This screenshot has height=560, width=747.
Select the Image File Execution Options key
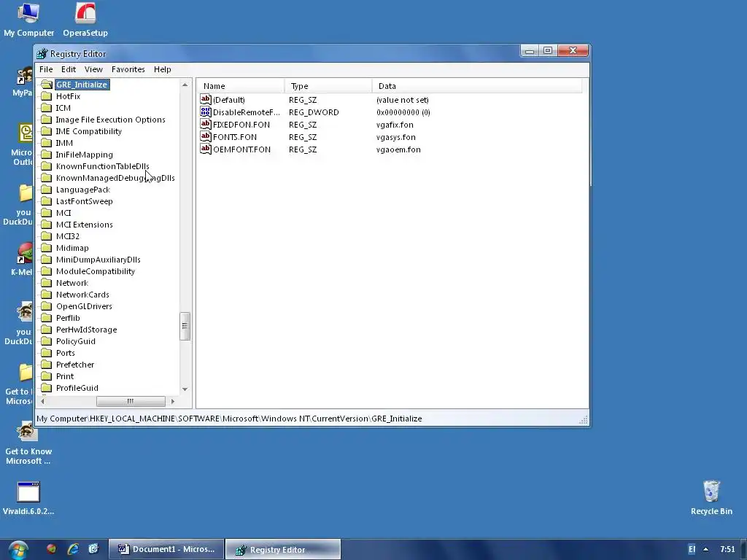111,120
